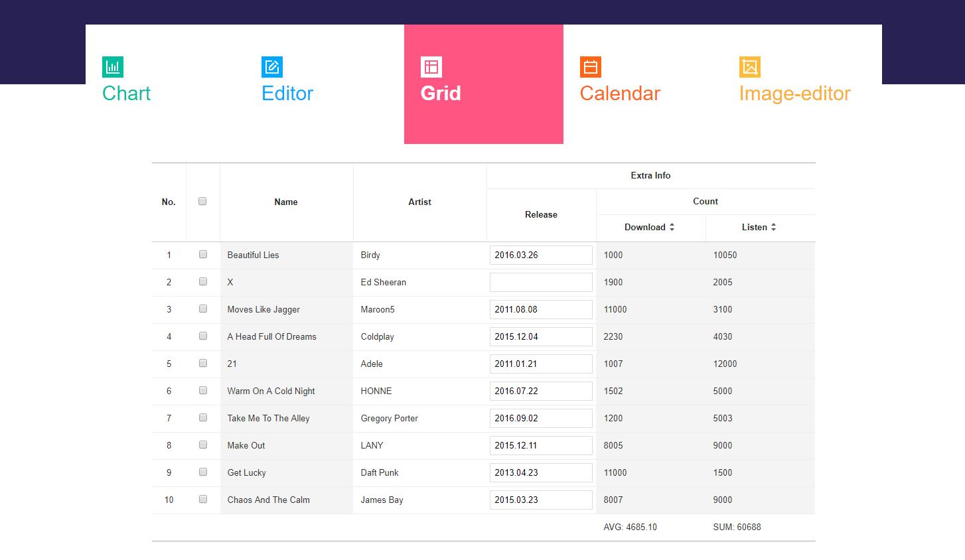Toggle the select-all header checkbox
This screenshot has width=965, height=560.
[x=202, y=201]
